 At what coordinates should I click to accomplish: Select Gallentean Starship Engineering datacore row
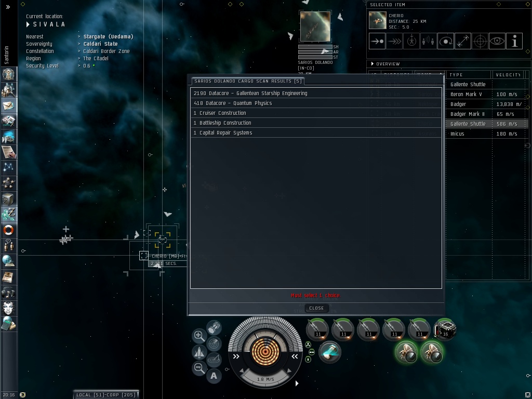316,94
